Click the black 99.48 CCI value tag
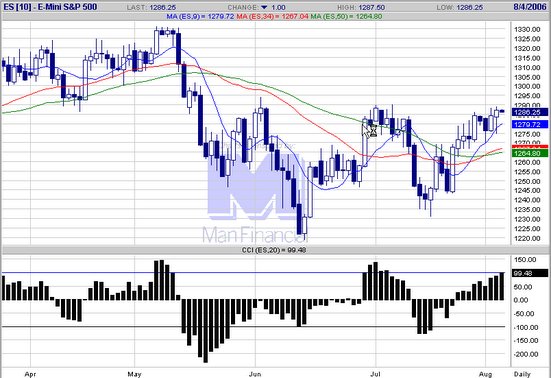 pyautogui.click(x=530, y=273)
